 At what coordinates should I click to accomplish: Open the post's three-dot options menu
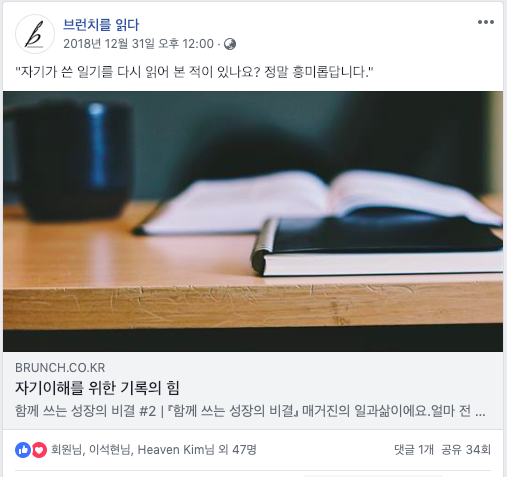[485, 22]
